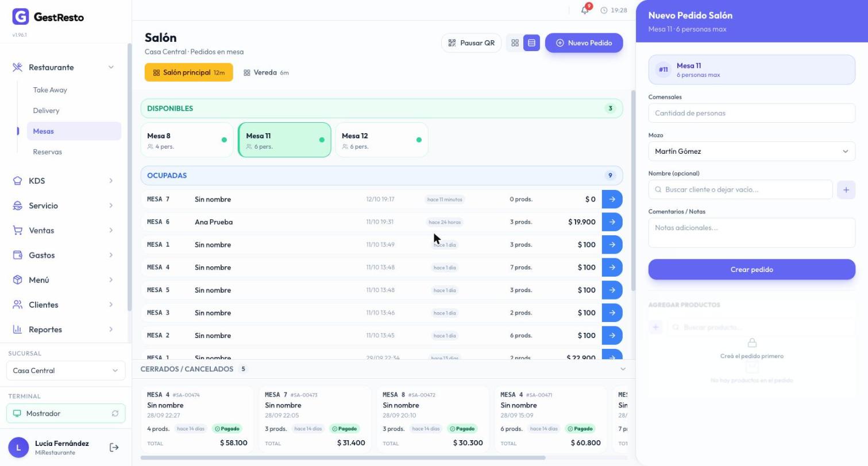Expand the Gastos menu section
868x466 pixels.
point(111,255)
